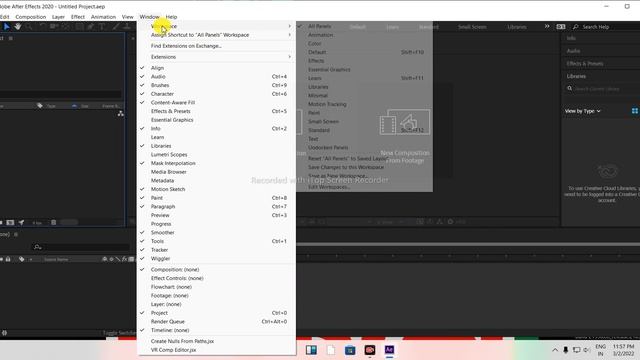Switch to Small Screen workspace tab

472,27
